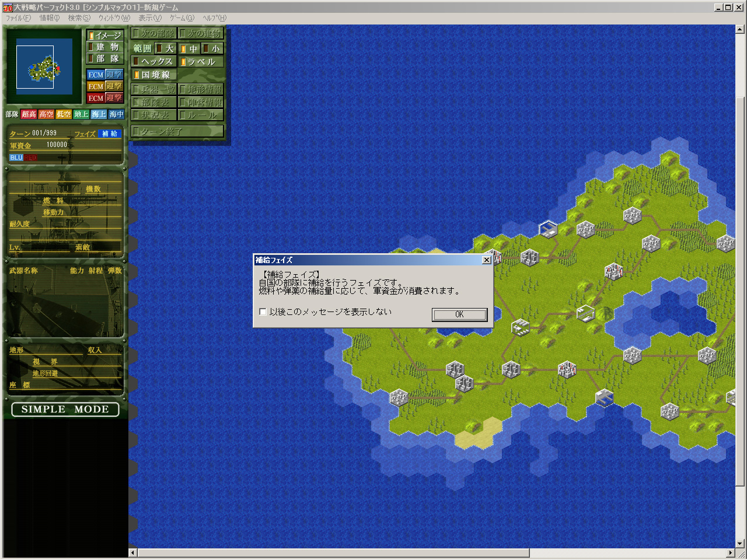Click the vertical scrollbar thumb
This screenshot has height=560, width=747.
tap(741, 290)
